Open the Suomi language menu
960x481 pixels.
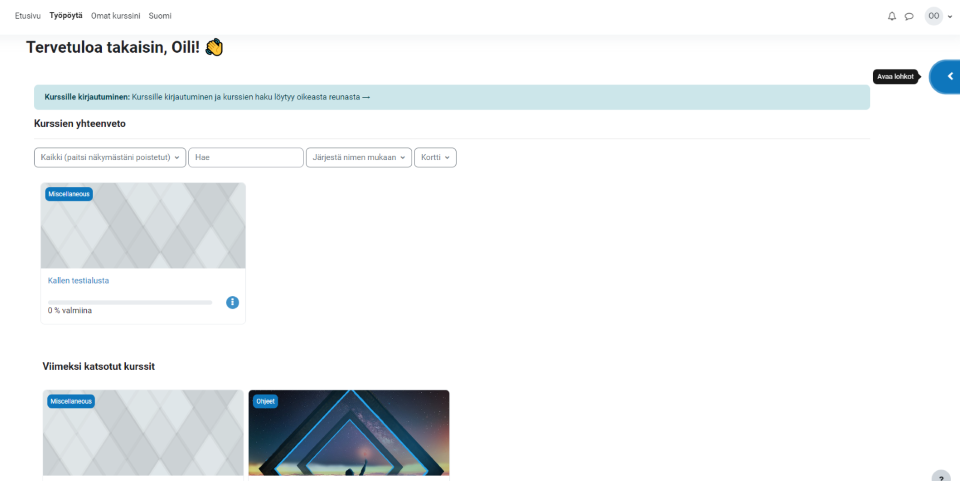(160, 16)
